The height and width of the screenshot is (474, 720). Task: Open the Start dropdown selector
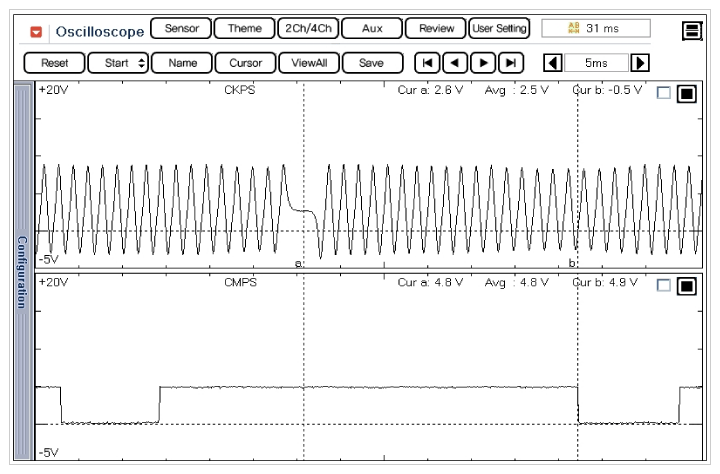118,63
